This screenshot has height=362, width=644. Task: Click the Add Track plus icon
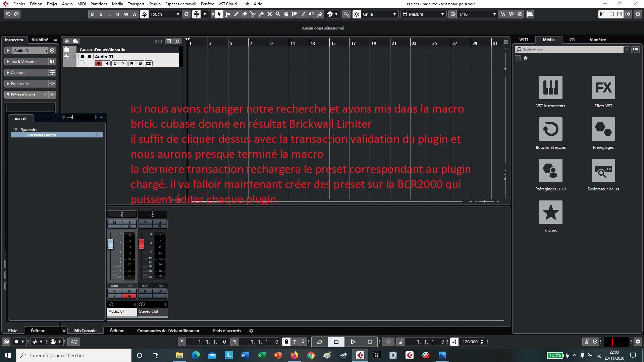pos(67,41)
